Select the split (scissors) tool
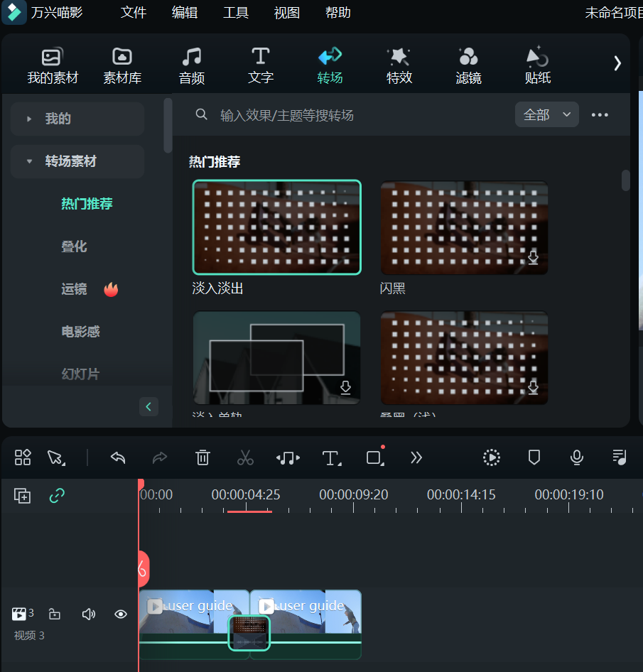 (245, 457)
